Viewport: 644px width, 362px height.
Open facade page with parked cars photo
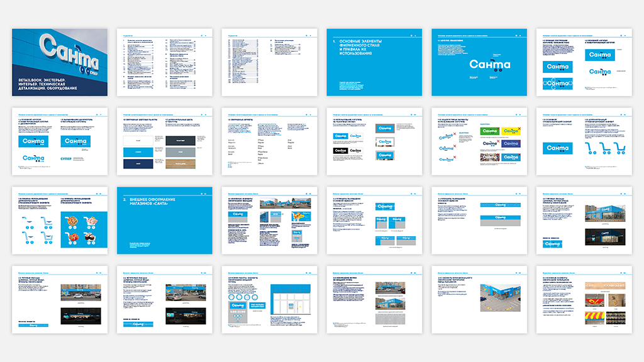(165, 300)
